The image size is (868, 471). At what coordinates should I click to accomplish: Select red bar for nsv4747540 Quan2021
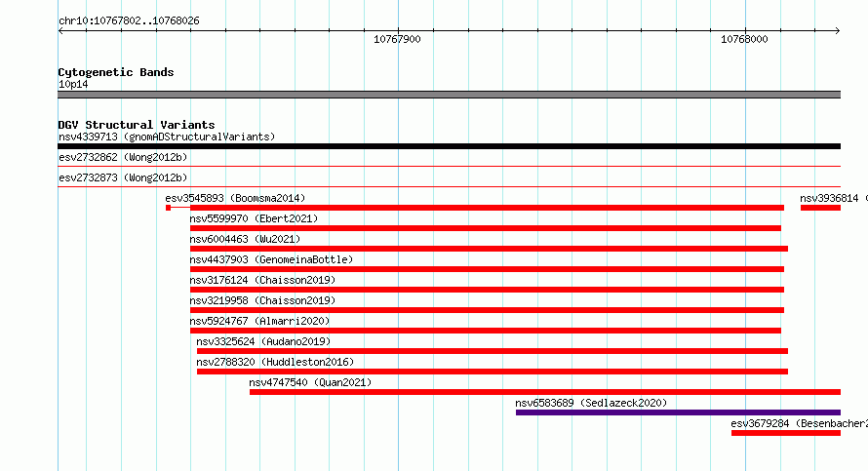pyautogui.click(x=545, y=392)
